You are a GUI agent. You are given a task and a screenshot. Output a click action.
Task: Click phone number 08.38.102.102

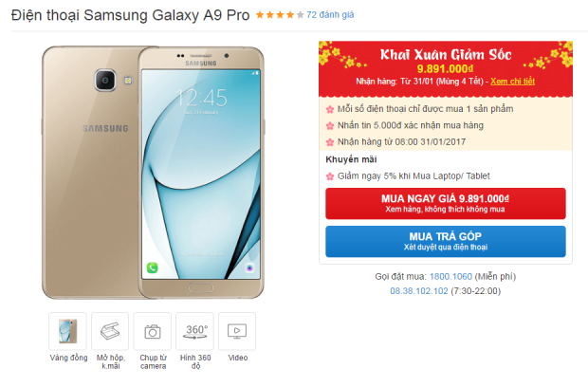pos(419,291)
